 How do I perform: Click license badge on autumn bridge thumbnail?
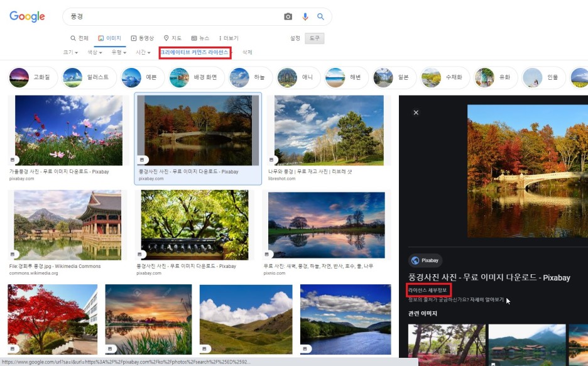(142, 160)
